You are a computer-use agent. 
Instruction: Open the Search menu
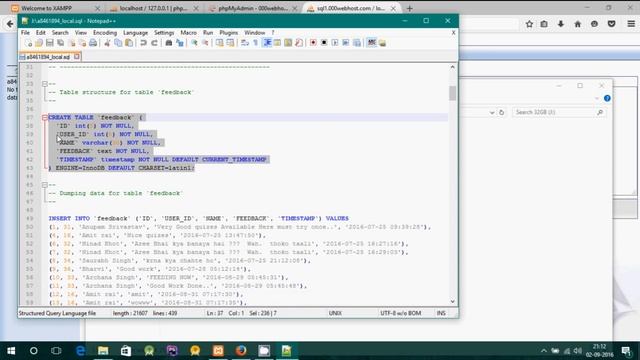point(60,33)
